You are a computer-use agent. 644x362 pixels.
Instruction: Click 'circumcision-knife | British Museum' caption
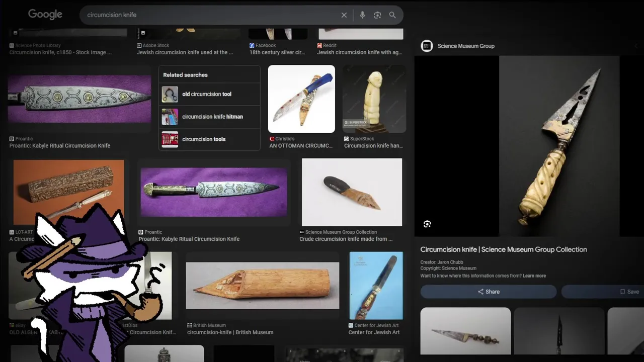click(230, 332)
